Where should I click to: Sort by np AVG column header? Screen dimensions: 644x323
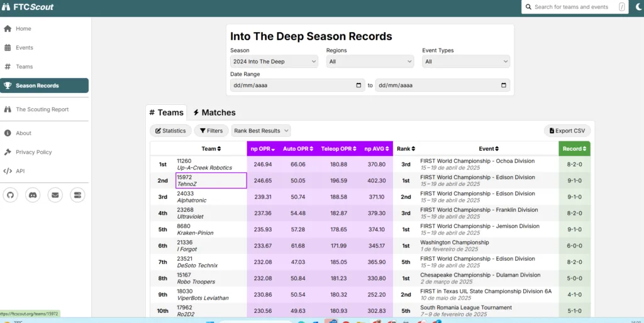(x=377, y=148)
